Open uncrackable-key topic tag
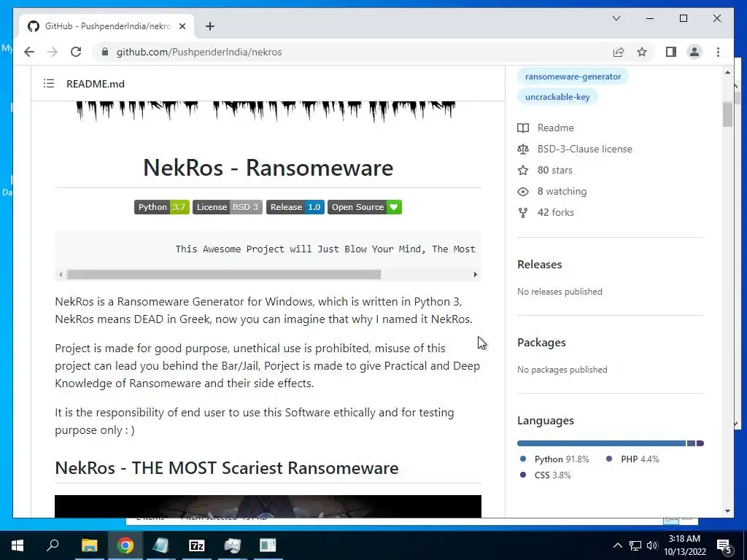Image resolution: width=747 pixels, height=560 pixels. coord(557,97)
